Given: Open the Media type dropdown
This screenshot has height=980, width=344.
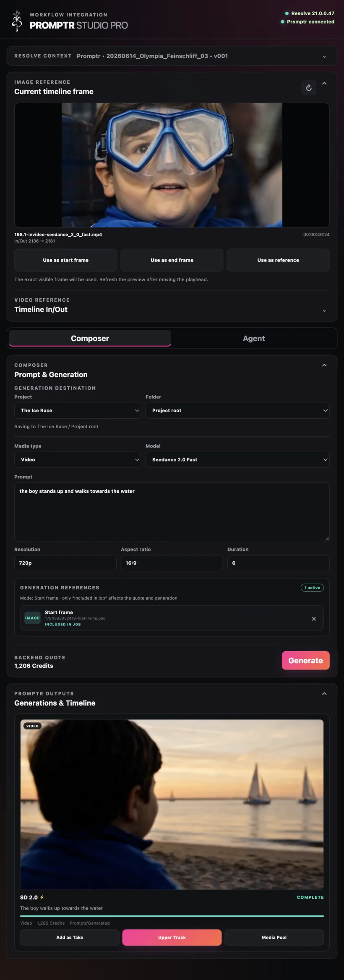Looking at the screenshot, I should pos(78,460).
